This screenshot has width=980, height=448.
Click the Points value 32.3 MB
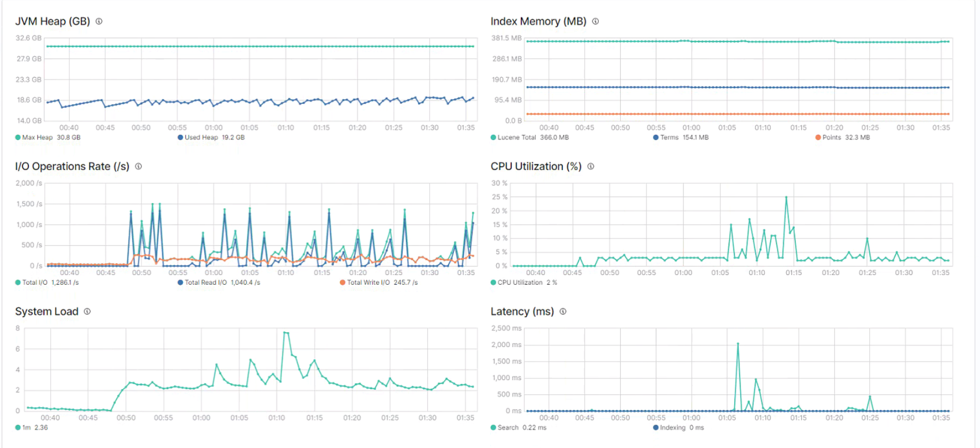857,137
